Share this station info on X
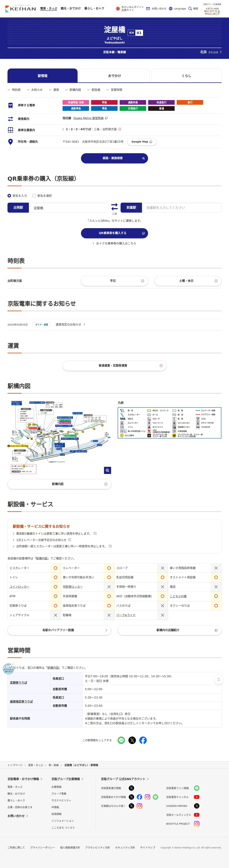This screenshot has width=229, height=868. (132, 740)
